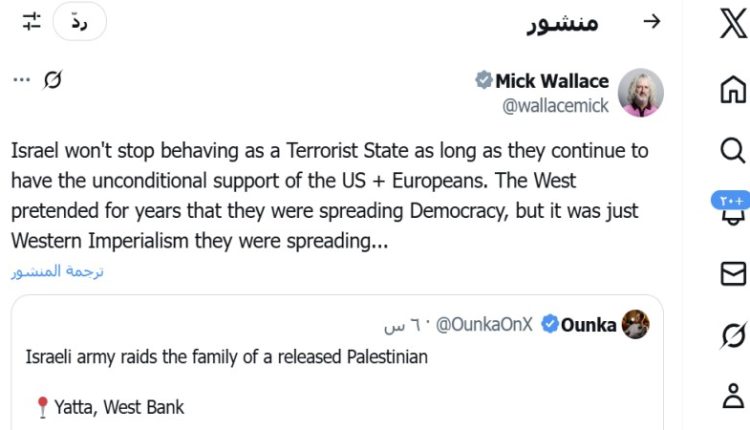The image size is (750, 430).
Task: Open reply filter settings icon
Action: (x=31, y=22)
